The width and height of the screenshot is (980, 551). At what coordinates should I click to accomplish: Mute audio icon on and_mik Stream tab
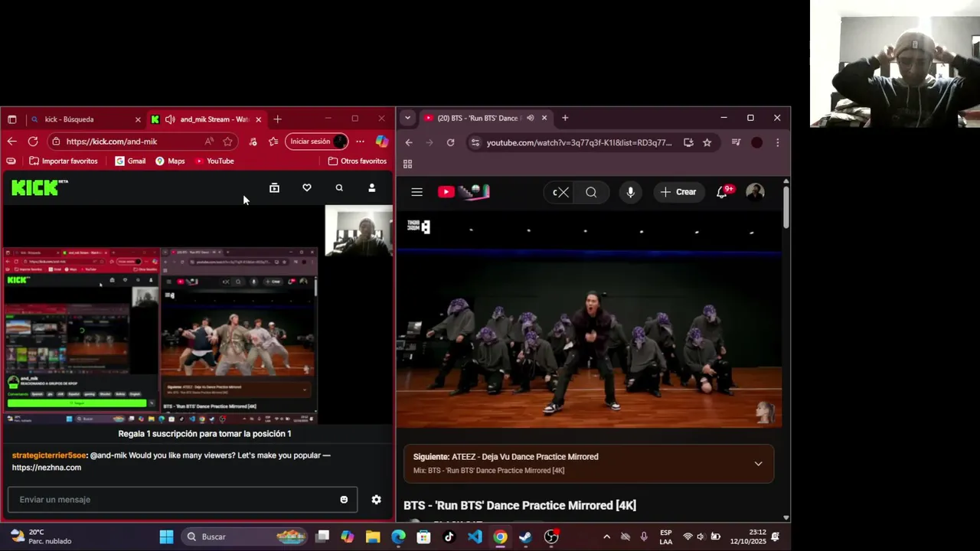coord(170,119)
